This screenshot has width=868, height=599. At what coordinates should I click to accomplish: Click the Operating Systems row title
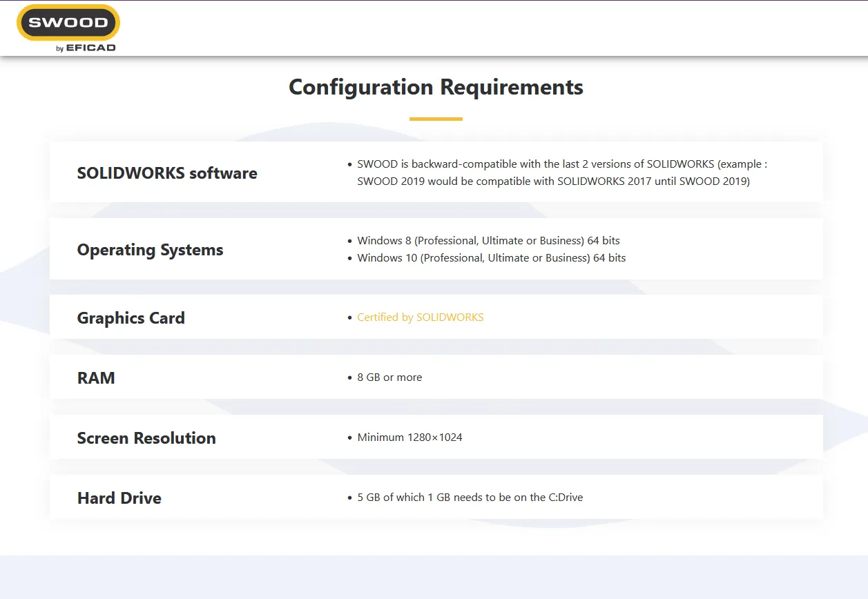tap(150, 250)
